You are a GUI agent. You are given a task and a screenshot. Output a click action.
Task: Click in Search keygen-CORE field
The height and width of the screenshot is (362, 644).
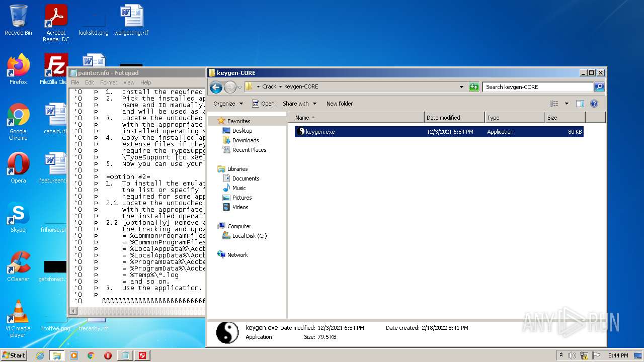[538, 87]
